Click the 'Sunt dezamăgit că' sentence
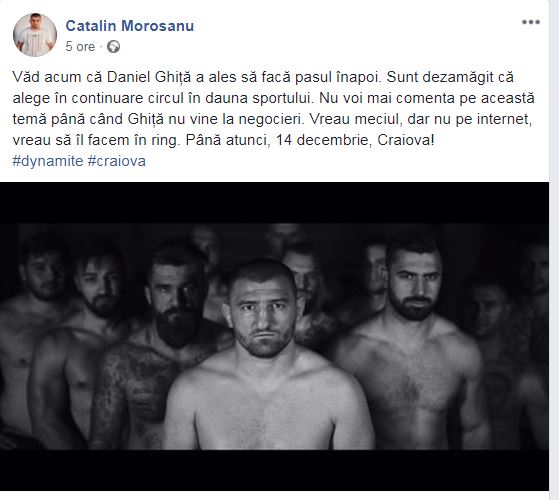This screenshot has width=559, height=500. coord(450,77)
